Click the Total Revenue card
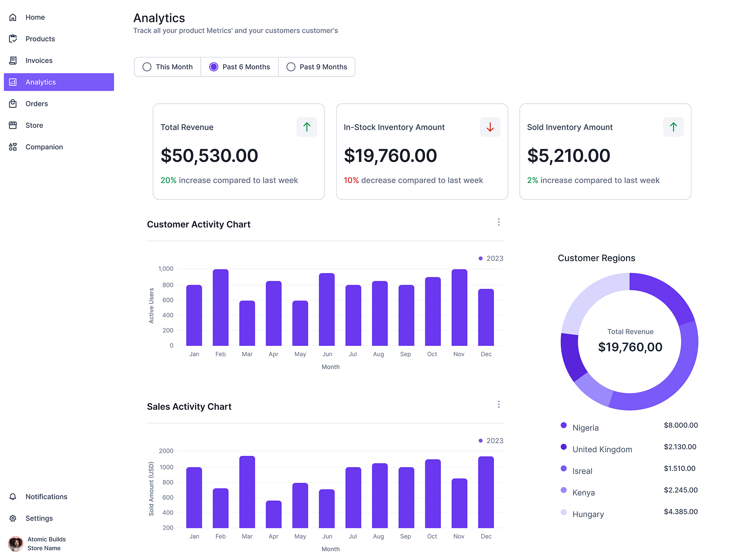The width and height of the screenshot is (747, 560). click(x=239, y=152)
